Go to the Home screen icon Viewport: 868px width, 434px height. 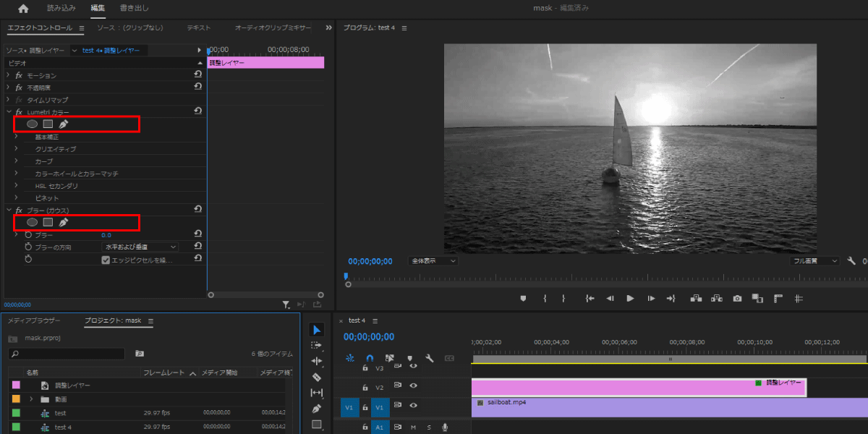coord(23,9)
